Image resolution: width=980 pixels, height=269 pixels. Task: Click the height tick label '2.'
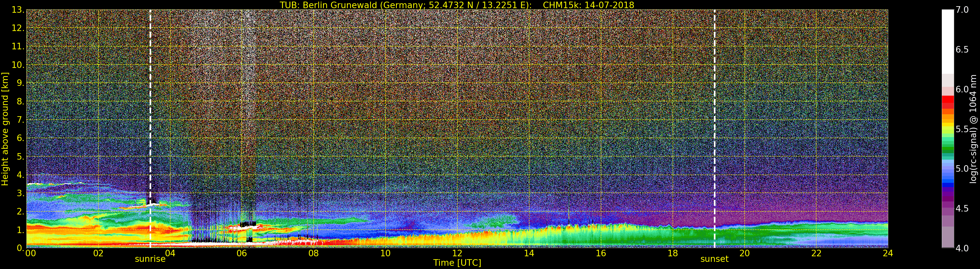(x=21, y=211)
